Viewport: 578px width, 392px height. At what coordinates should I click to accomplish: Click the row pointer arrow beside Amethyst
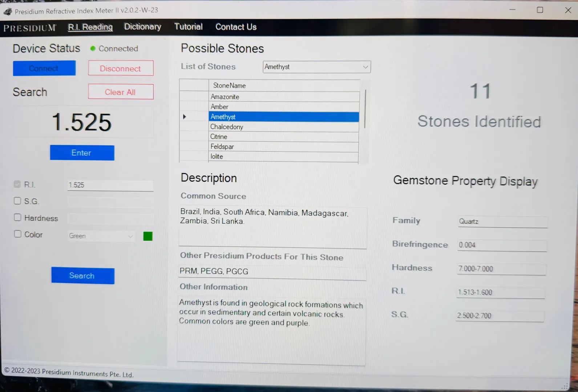(x=185, y=117)
